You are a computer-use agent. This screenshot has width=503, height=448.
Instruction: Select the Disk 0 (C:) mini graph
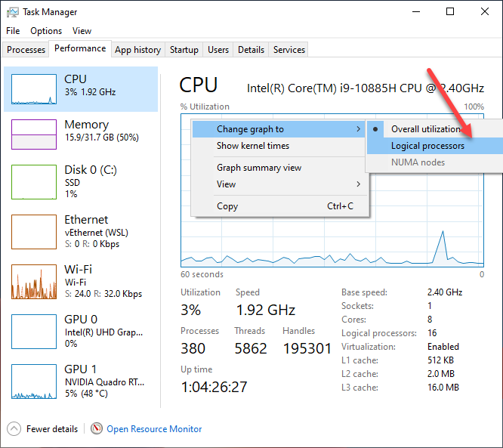34,181
